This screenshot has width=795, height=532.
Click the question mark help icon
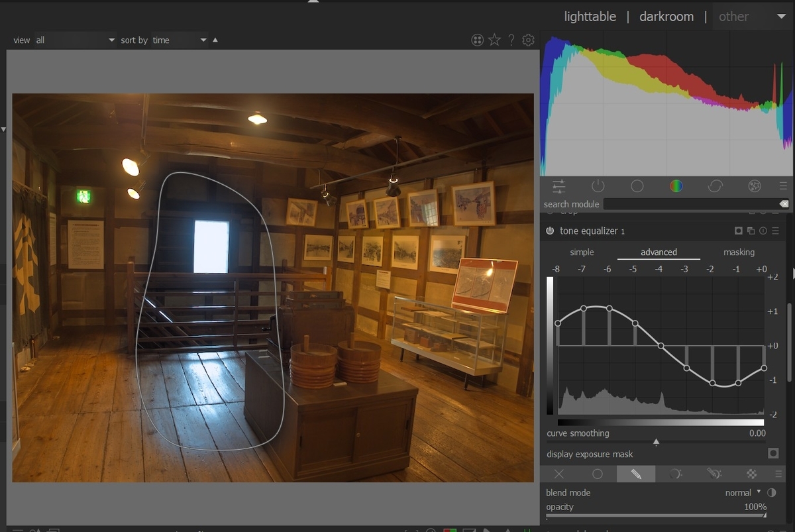pyautogui.click(x=511, y=40)
